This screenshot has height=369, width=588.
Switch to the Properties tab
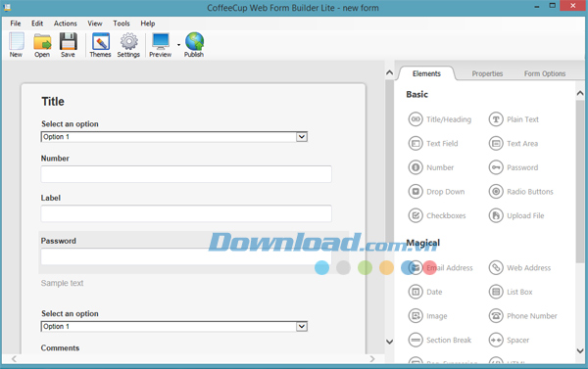487,73
